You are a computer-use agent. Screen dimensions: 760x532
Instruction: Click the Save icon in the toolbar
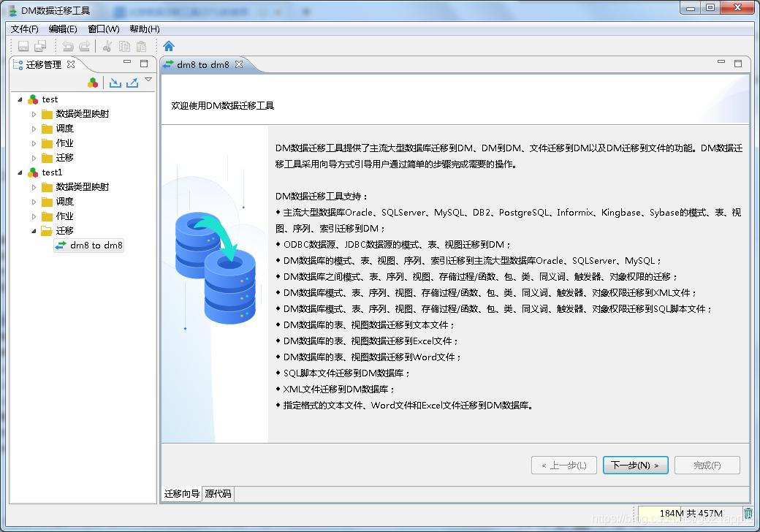[x=23, y=45]
